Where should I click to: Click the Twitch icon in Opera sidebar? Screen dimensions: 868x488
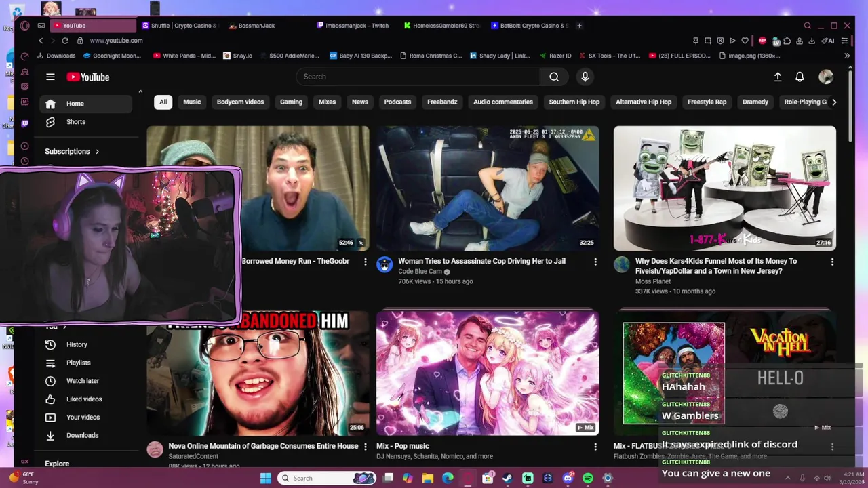pyautogui.click(x=25, y=123)
